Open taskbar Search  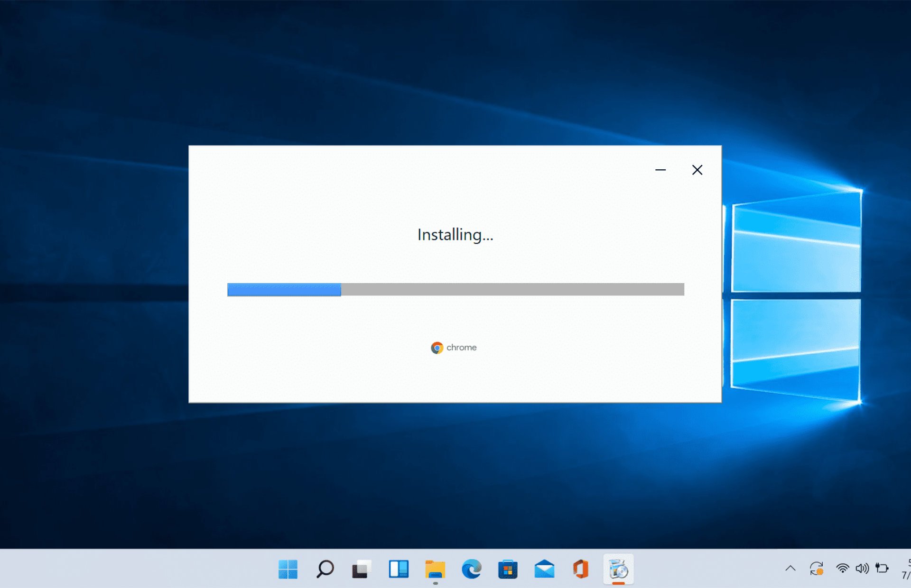click(x=325, y=569)
